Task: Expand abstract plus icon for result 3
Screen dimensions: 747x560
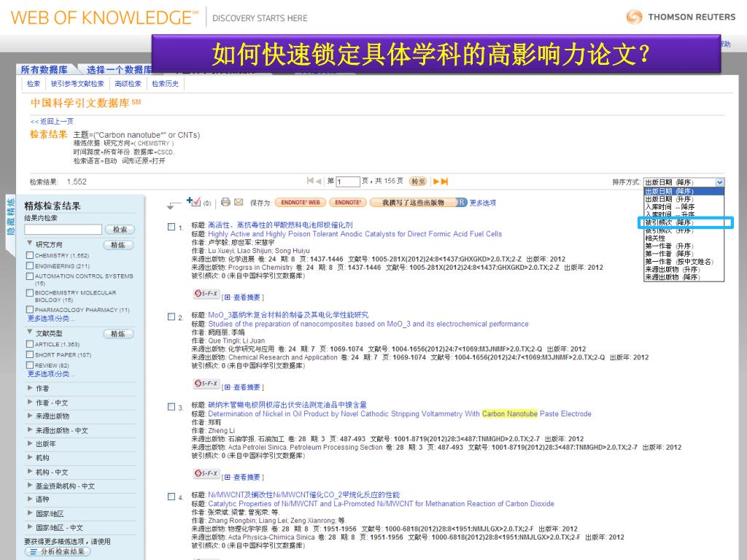Action: click(x=228, y=477)
